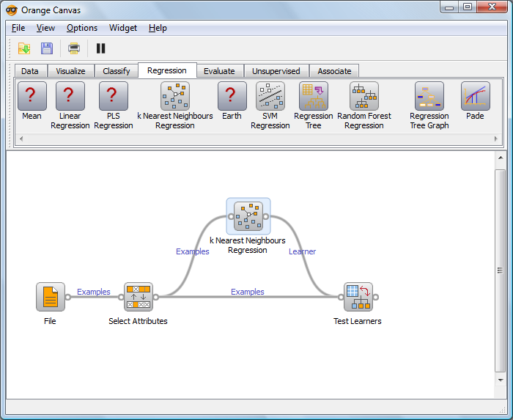Add the Pade widget from palette
This screenshot has height=420, width=513.
coord(476,96)
